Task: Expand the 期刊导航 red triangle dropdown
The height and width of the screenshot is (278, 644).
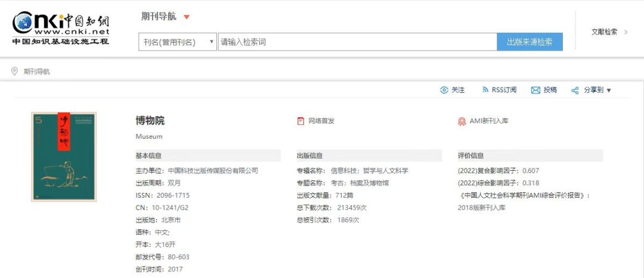Action: tap(187, 17)
